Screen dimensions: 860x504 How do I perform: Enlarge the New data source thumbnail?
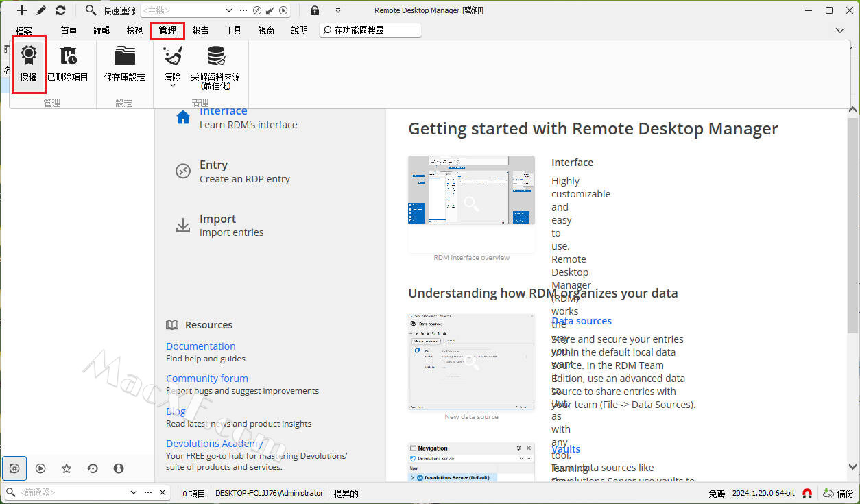coord(471,362)
